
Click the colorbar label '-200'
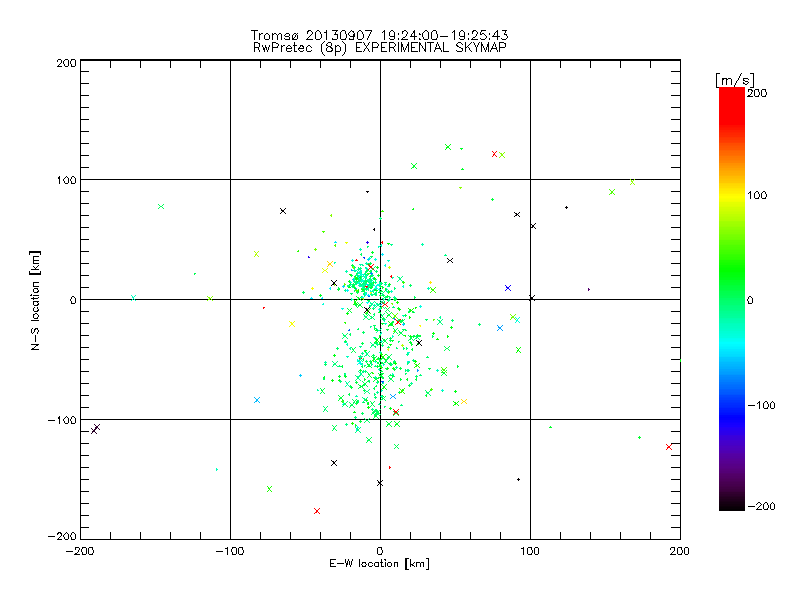pos(761,506)
